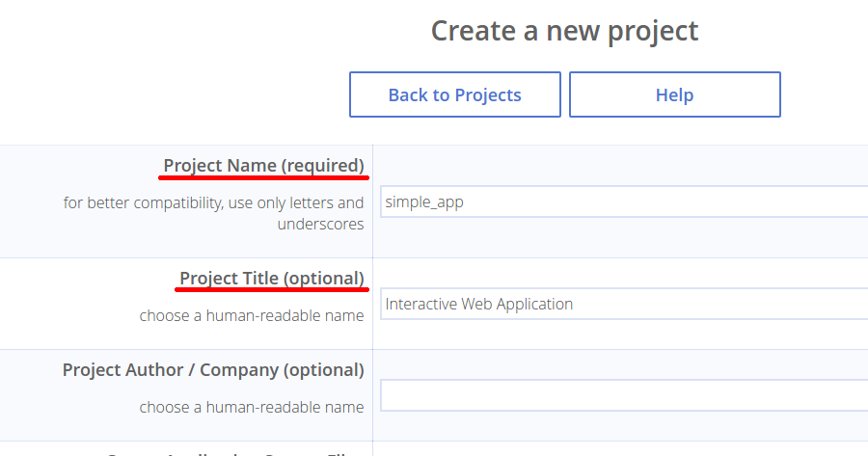Click the 'Interactive Web Application' title text
This screenshot has width=868, height=456.
click(479, 304)
